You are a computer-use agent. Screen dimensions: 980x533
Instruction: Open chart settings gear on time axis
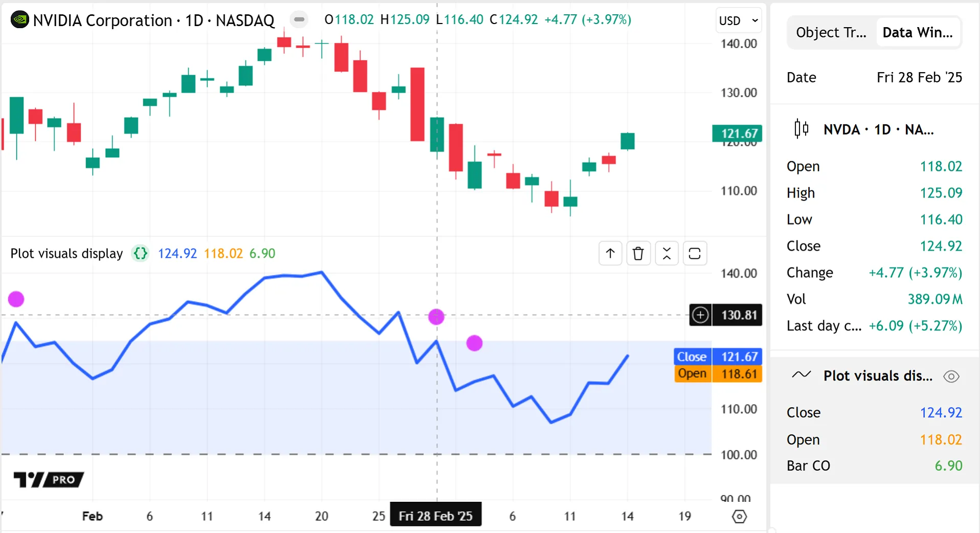[x=739, y=516]
